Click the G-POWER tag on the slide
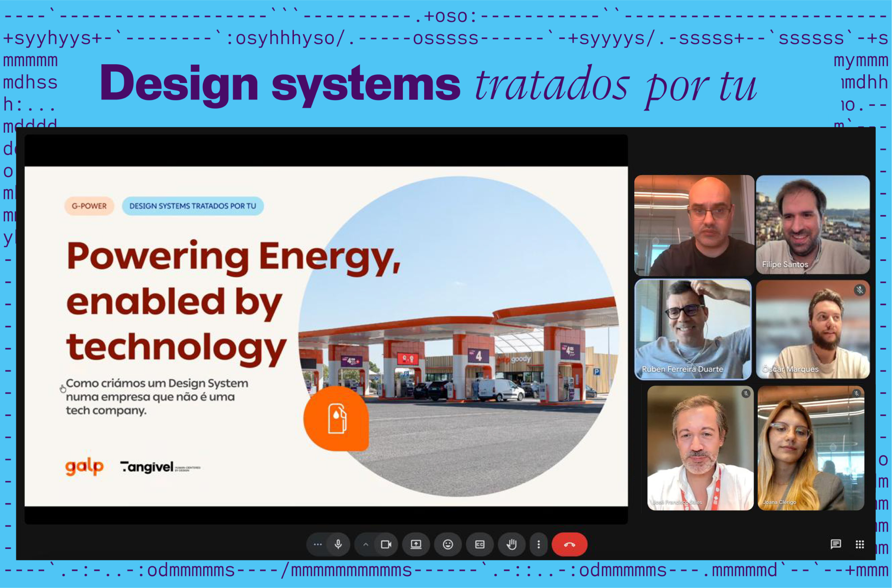The width and height of the screenshot is (892, 588). click(x=89, y=206)
